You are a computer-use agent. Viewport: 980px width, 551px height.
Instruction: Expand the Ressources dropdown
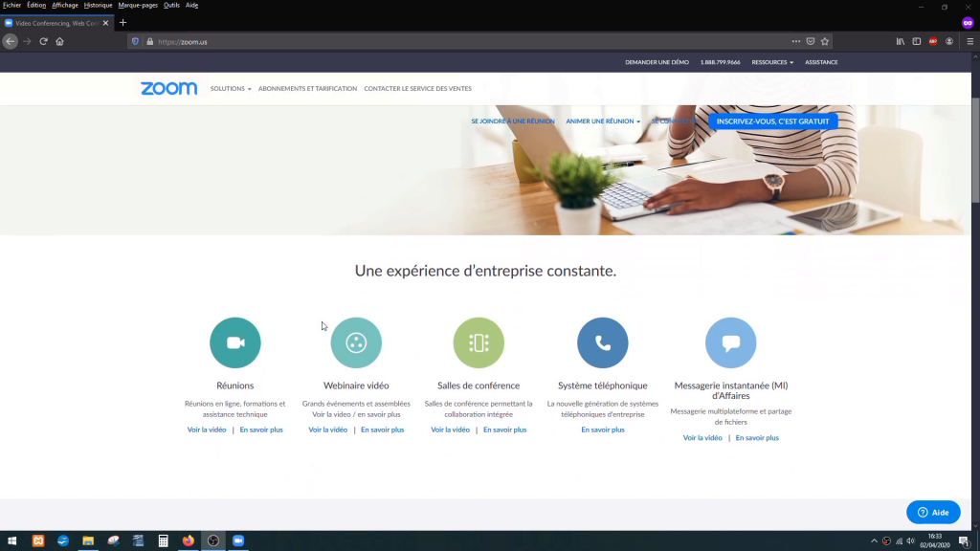[x=772, y=62]
